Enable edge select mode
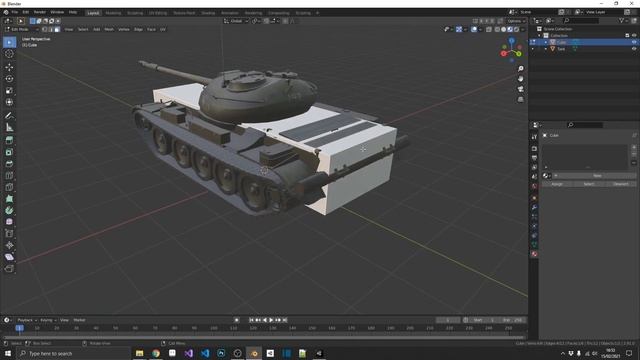 [51, 29]
